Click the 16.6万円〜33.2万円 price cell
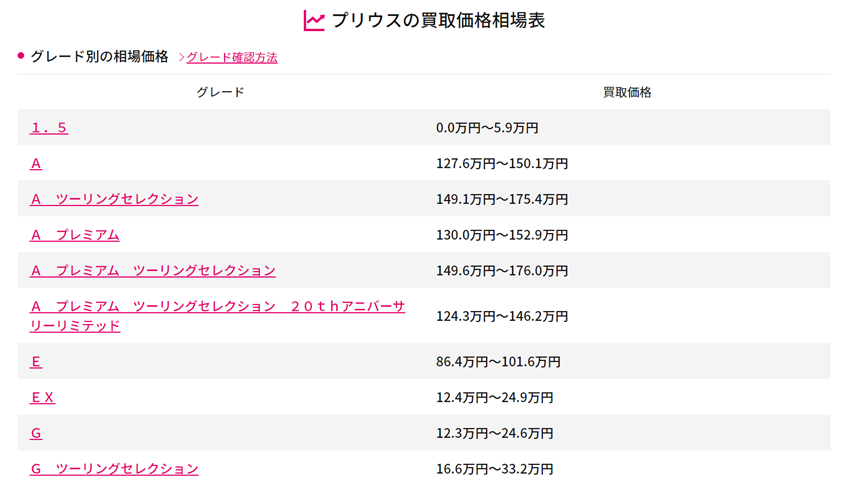 pyautogui.click(x=494, y=468)
